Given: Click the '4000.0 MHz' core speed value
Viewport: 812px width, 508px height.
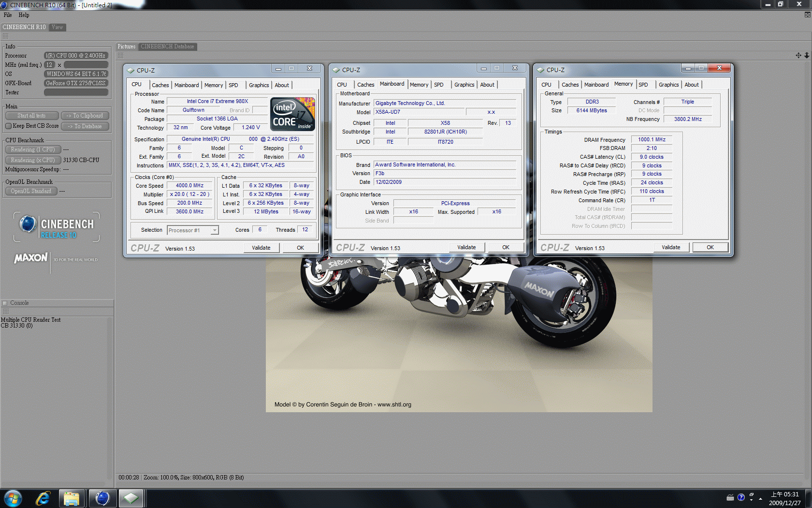Looking at the screenshot, I should click(x=189, y=186).
